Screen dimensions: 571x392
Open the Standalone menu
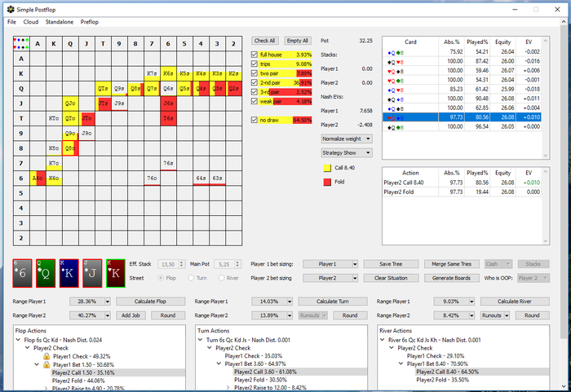pyautogui.click(x=60, y=22)
